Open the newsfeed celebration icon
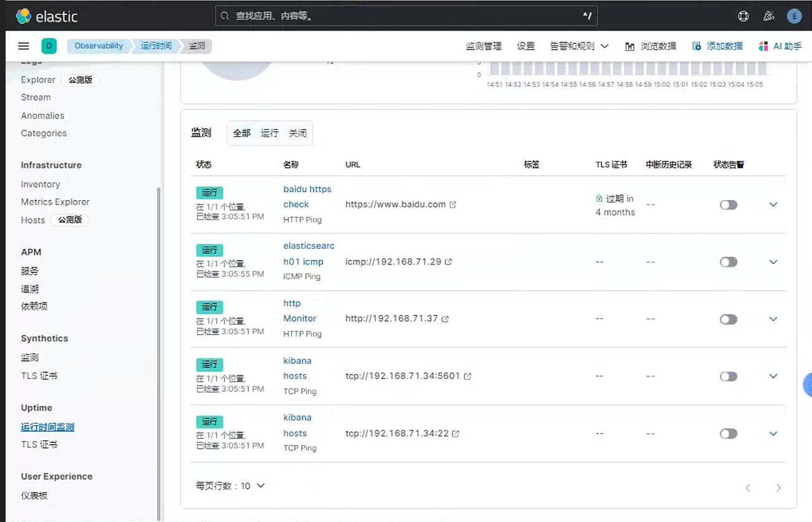812x522 pixels. click(769, 16)
